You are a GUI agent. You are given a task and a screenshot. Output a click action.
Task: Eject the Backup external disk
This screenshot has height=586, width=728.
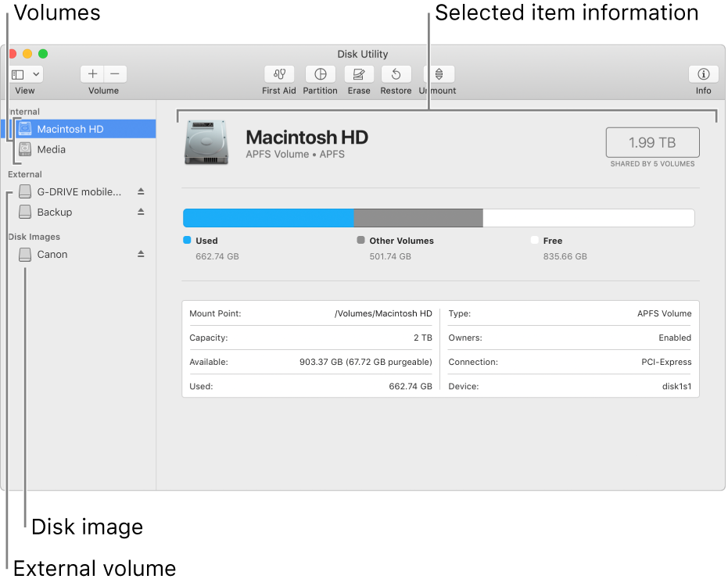142,212
